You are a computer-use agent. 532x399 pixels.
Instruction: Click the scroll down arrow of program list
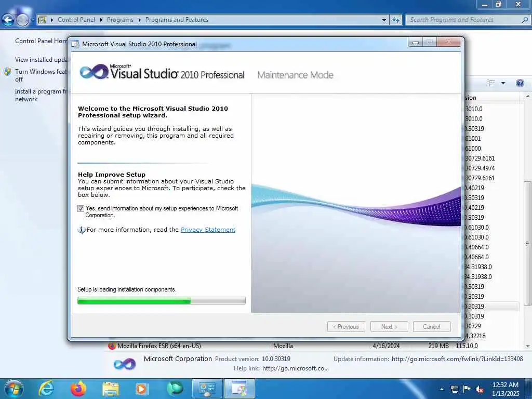tap(528, 347)
